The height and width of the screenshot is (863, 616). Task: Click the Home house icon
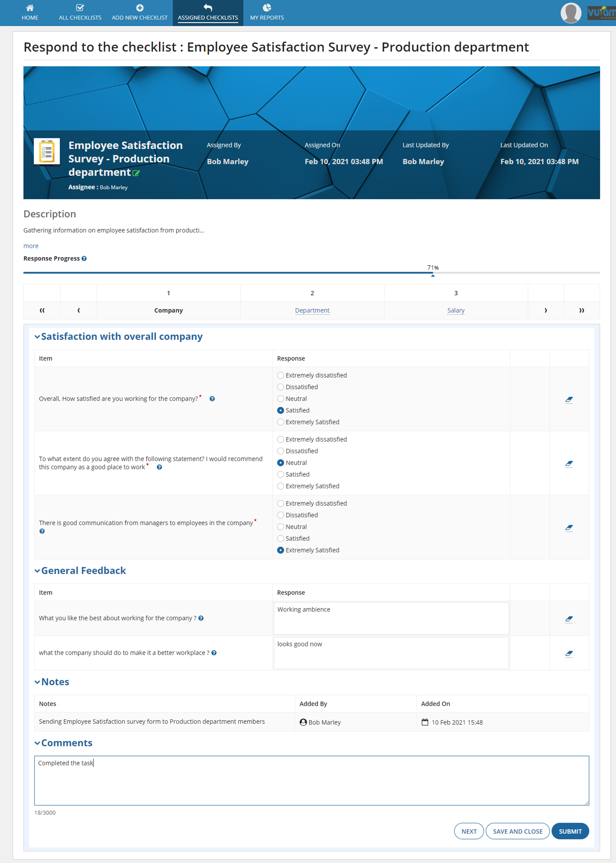30,8
